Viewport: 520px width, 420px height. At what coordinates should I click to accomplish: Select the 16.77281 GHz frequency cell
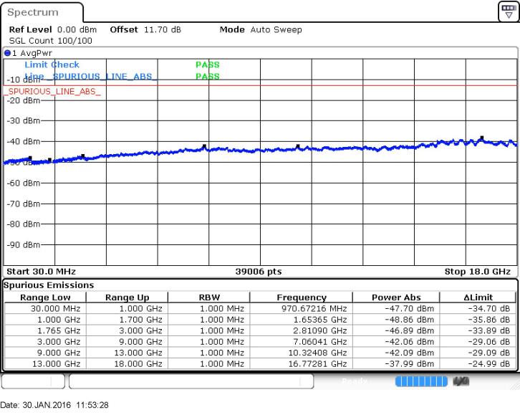(x=302, y=363)
